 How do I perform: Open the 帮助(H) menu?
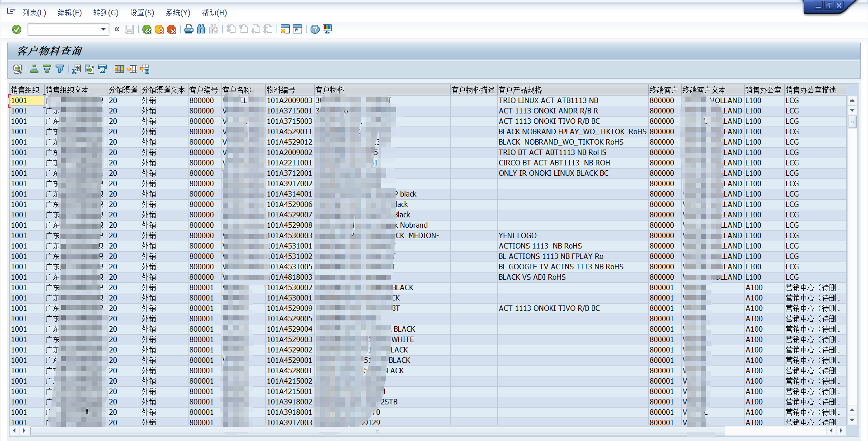click(214, 13)
